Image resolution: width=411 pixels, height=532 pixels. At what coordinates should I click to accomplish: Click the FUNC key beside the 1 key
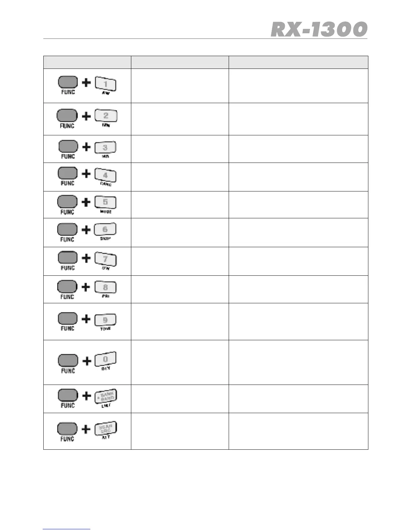click(x=68, y=82)
